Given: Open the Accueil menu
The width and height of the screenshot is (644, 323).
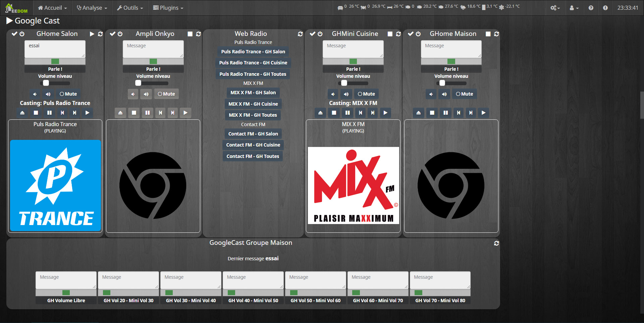Looking at the screenshot, I should coord(52,8).
